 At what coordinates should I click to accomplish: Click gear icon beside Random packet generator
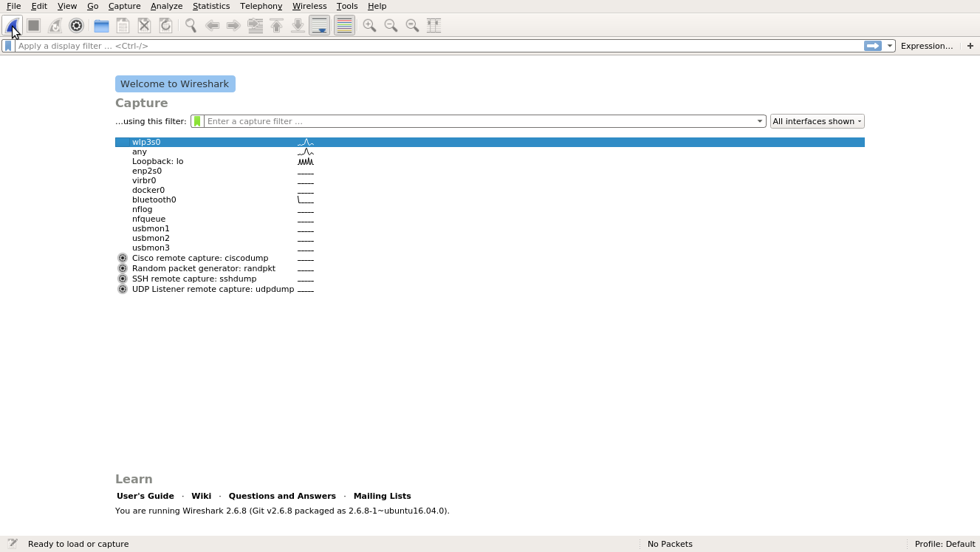pos(123,268)
